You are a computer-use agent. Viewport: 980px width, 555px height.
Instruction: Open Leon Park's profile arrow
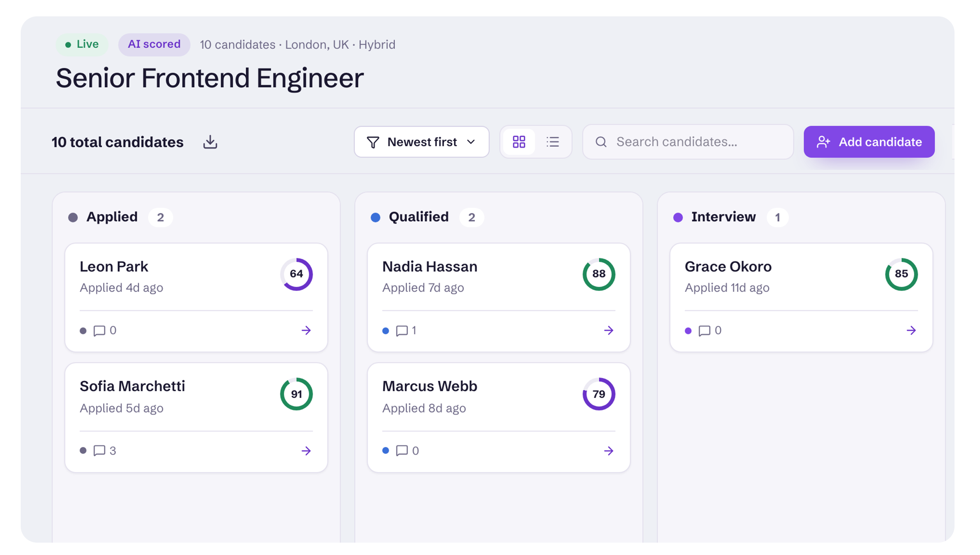[306, 330]
